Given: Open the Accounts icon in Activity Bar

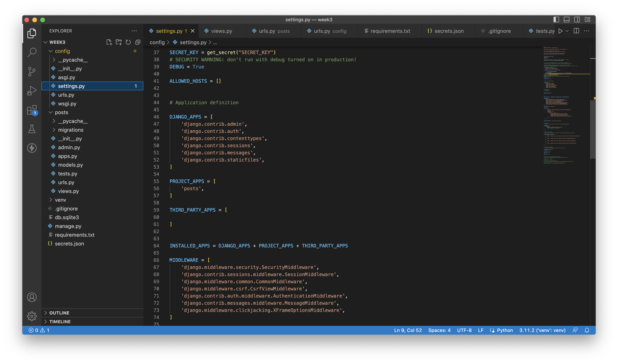Looking at the screenshot, I should pyautogui.click(x=32, y=297).
